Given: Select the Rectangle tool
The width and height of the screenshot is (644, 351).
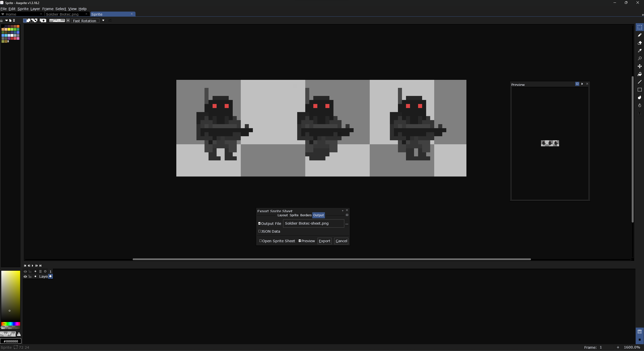Looking at the screenshot, I should [x=639, y=90].
